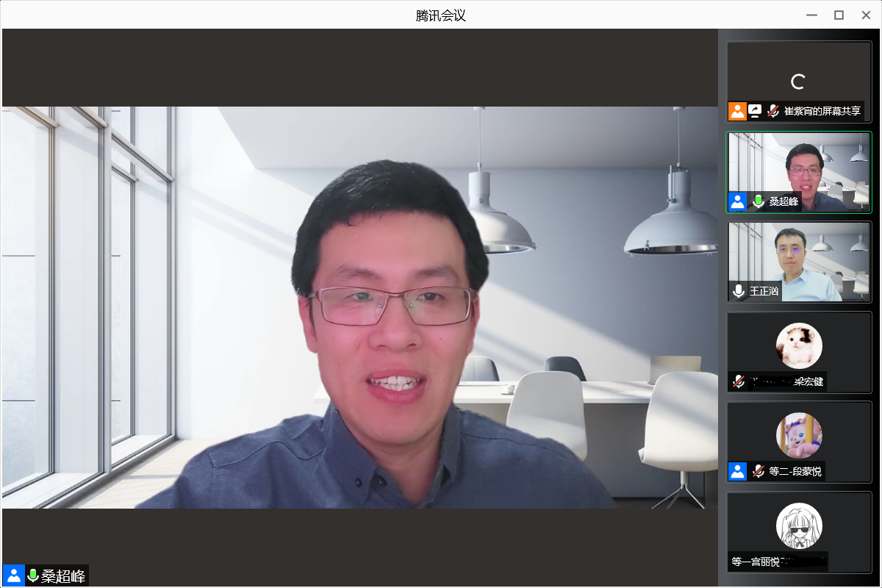882x588 pixels.
Task: Click muted microphone icon beside 等二-段蒙悦
Action: point(759,471)
